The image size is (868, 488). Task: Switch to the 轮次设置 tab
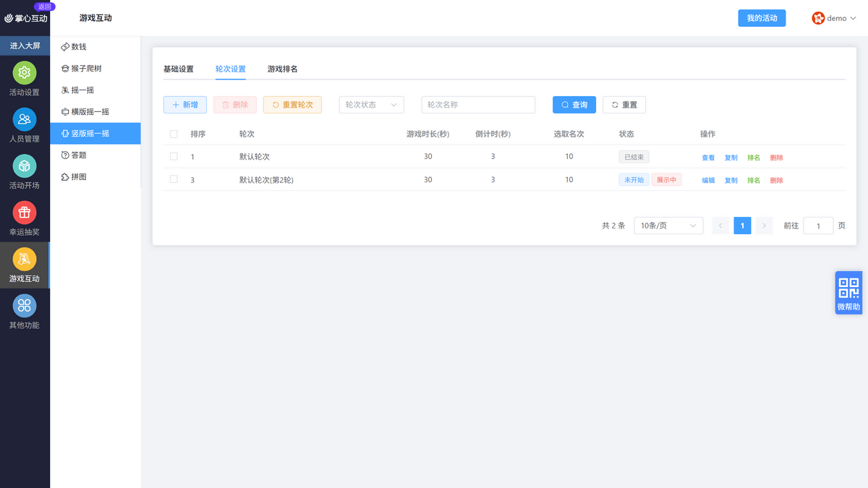tap(231, 69)
